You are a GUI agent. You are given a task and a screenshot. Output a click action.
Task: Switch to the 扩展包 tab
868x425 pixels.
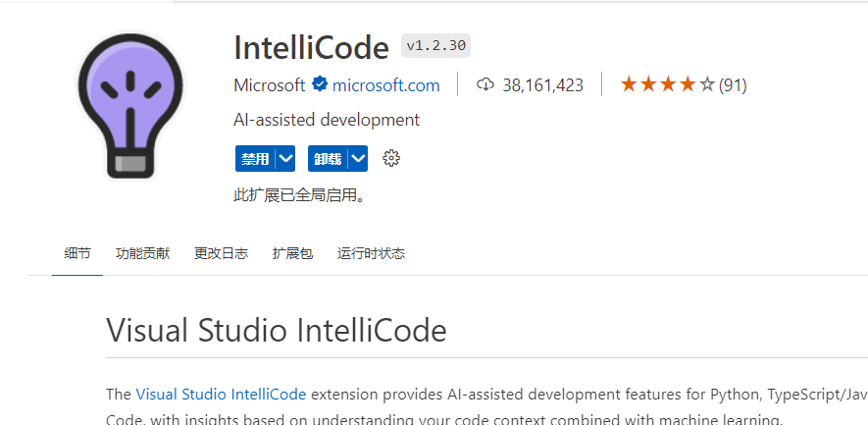coord(293,254)
